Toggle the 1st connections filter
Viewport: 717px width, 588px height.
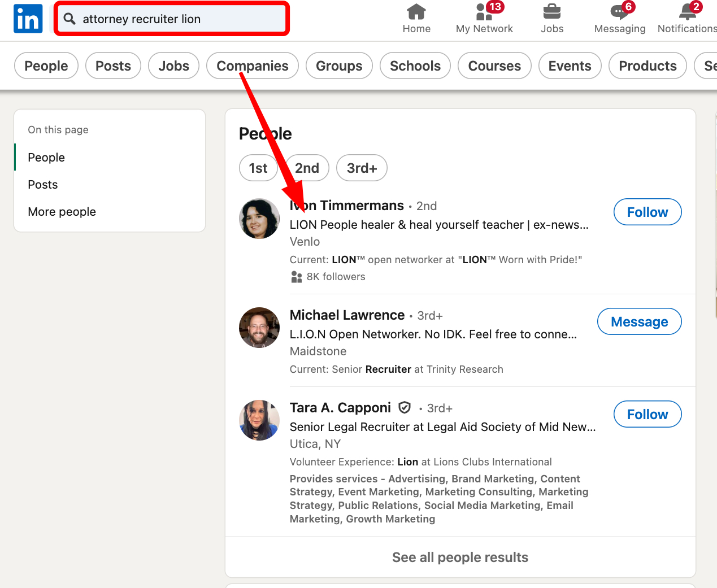pos(258,168)
